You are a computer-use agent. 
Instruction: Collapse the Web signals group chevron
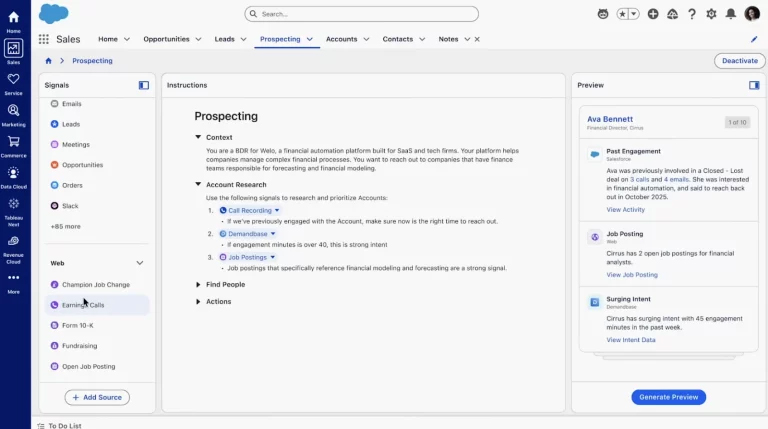tap(140, 263)
